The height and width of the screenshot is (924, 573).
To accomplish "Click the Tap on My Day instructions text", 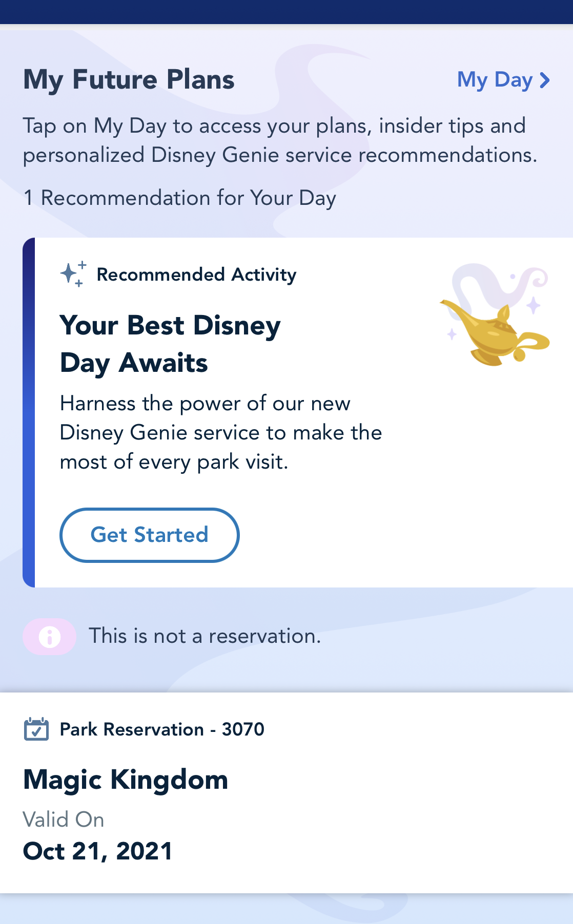I will pyautogui.click(x=280, y=140).
